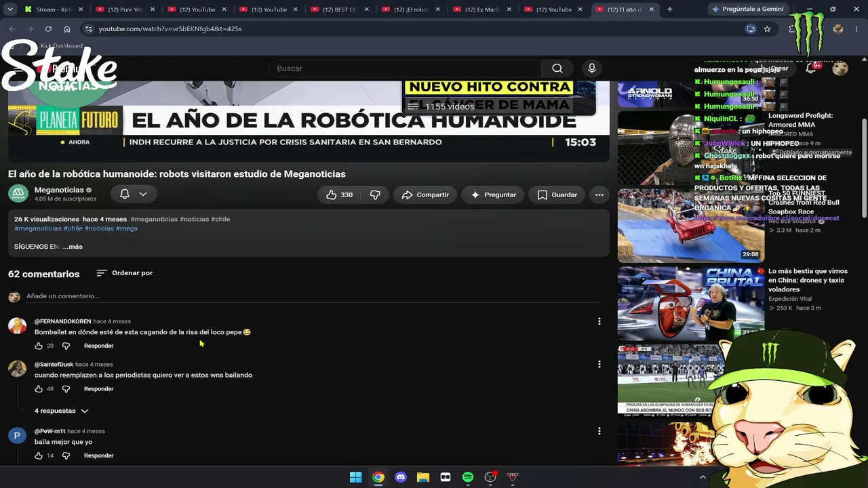
Task: Open Discord from the taskbar
Action: (x=401, y=477)
